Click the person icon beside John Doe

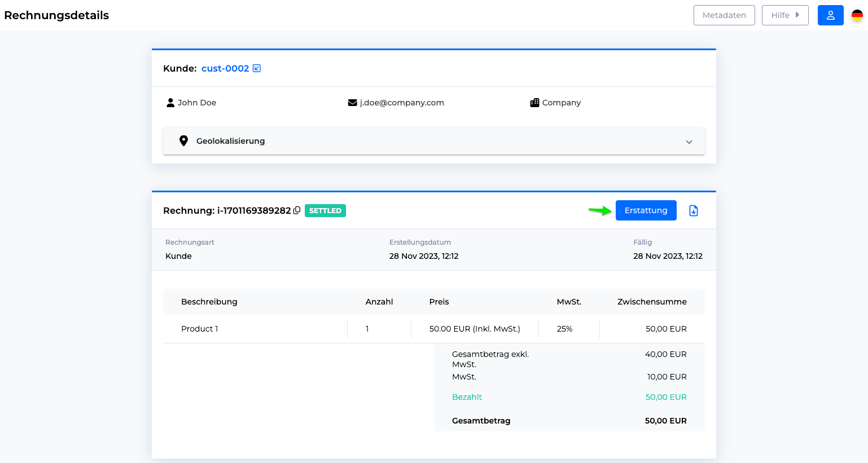[170, 103]
